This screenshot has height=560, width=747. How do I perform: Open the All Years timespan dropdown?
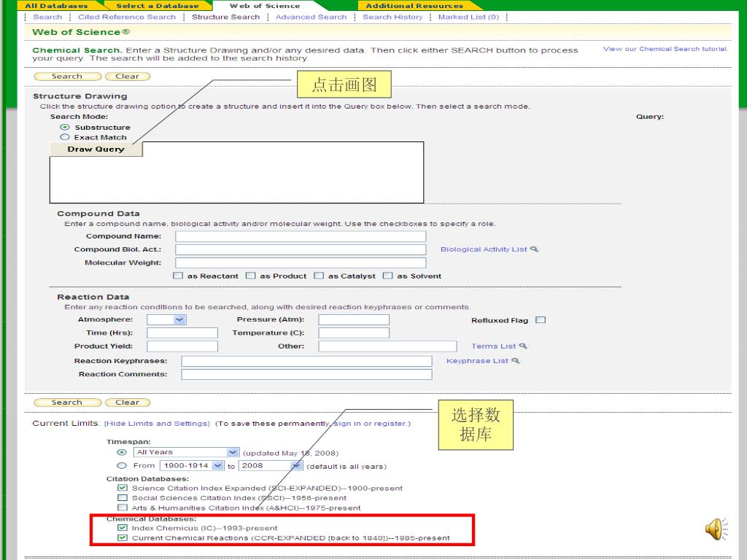[186, 452]
